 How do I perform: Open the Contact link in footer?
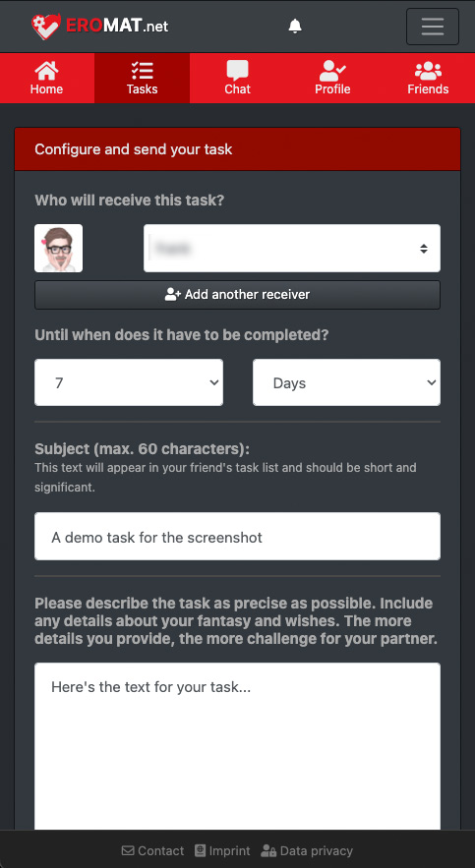pyautogui.click(x=152, y=851)
